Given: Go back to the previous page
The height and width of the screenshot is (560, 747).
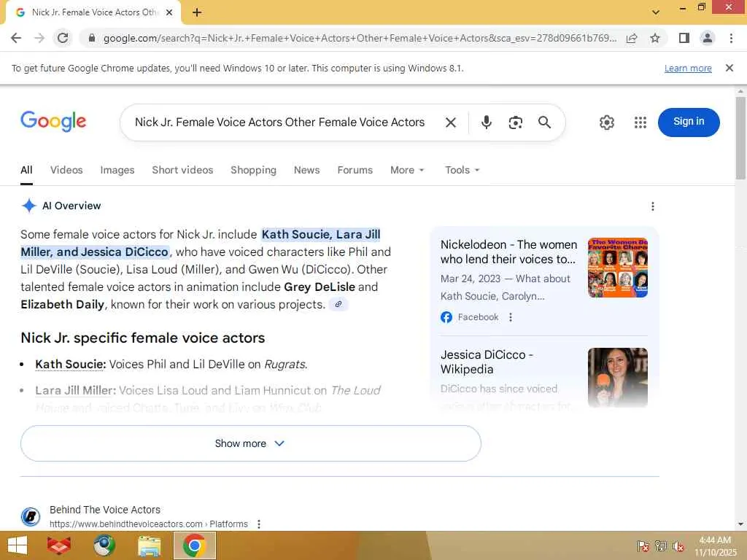Looking at the screenshot, I should point(16,38).
